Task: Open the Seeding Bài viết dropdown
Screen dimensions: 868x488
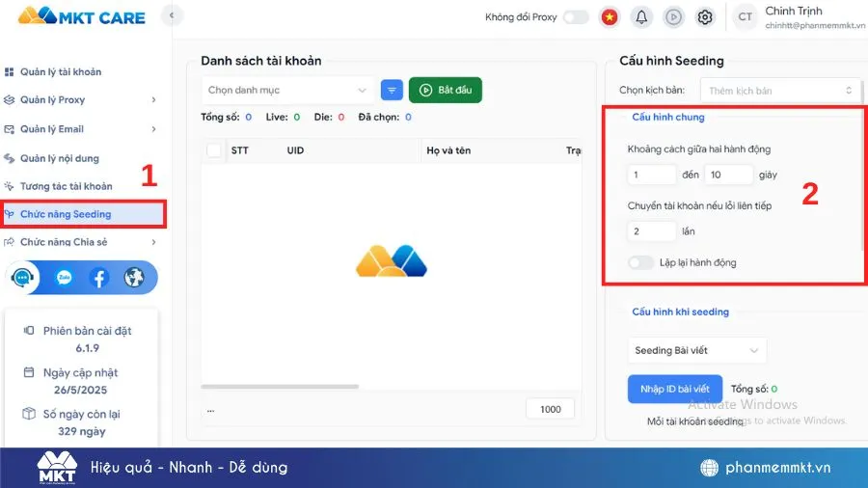Action: 697,350
